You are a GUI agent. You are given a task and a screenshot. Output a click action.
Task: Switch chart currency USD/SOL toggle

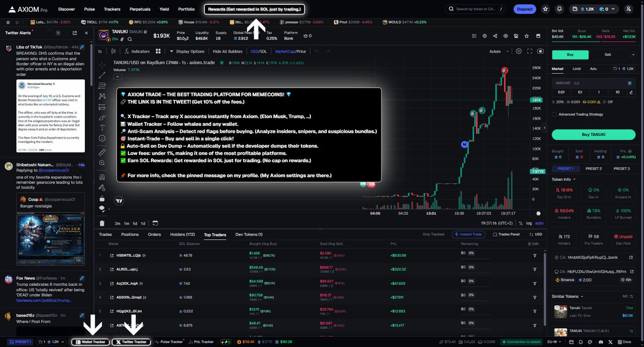click(259, 52)
